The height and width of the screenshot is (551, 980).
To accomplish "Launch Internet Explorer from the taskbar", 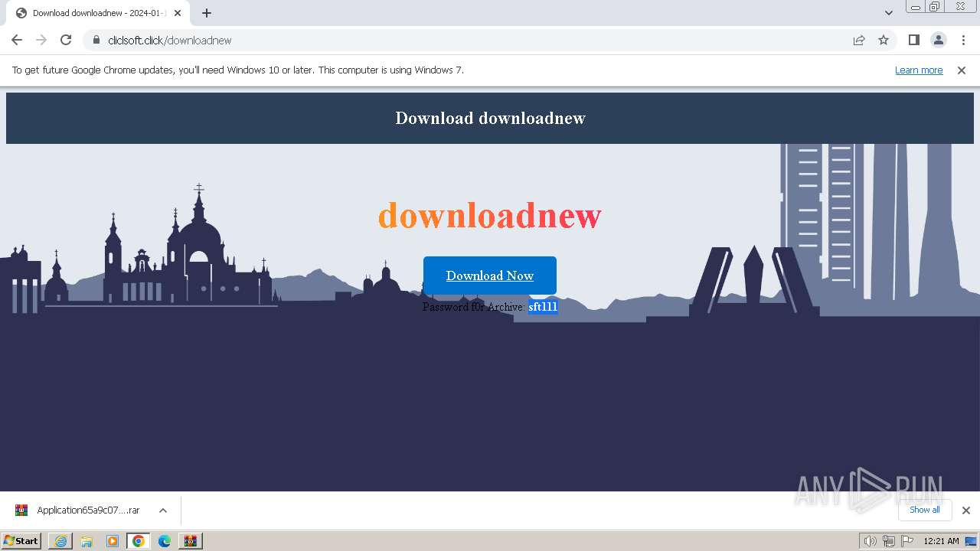I will pos(60,541).
